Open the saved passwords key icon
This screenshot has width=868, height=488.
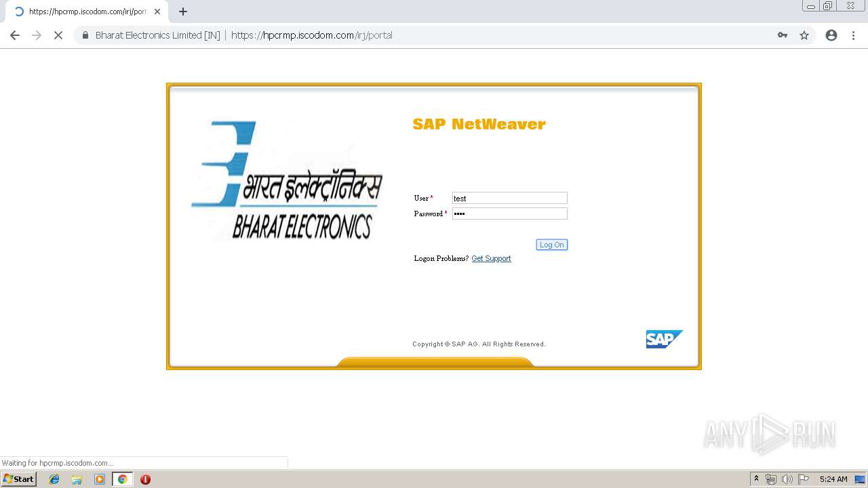pos(783,35)
